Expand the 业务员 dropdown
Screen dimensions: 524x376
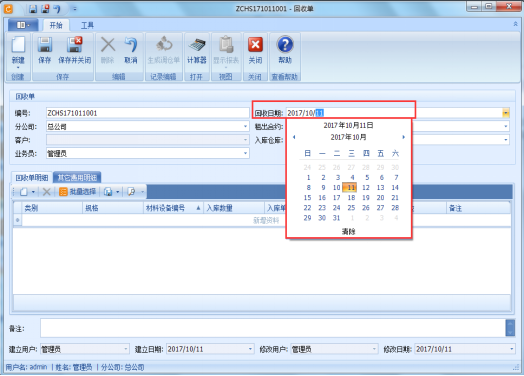(x=245, y=153)
